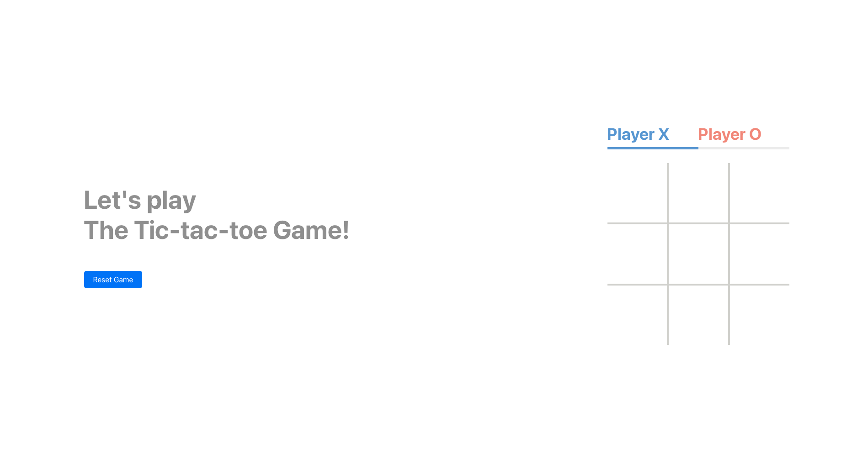The image size is (868, 455).
Task: Click the Reset Game button
Action: click(113, 279)
